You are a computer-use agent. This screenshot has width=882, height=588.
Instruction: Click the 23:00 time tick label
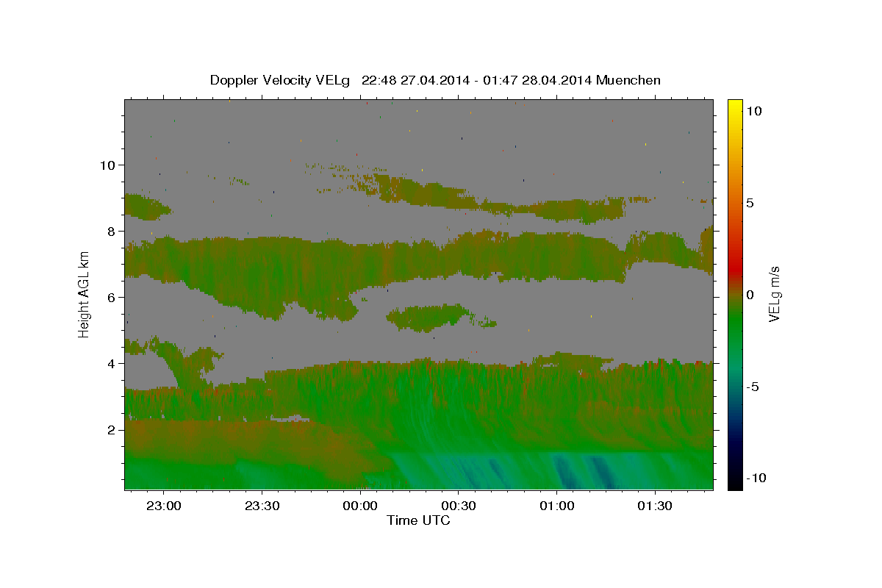[163, 506]
